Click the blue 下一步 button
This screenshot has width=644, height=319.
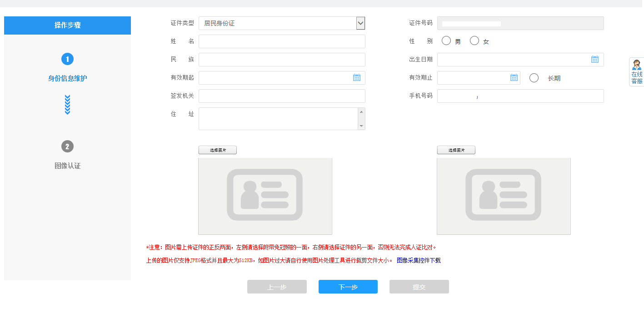pos(348,287)
